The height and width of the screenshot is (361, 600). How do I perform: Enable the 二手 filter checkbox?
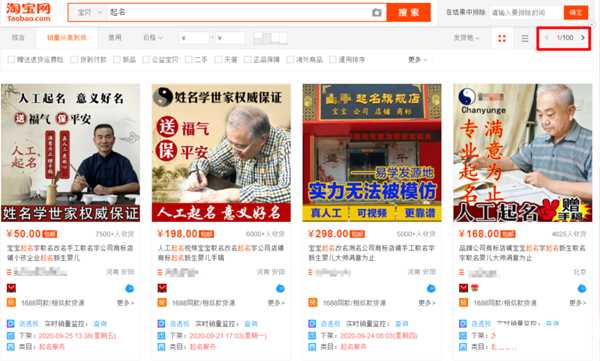188,59
